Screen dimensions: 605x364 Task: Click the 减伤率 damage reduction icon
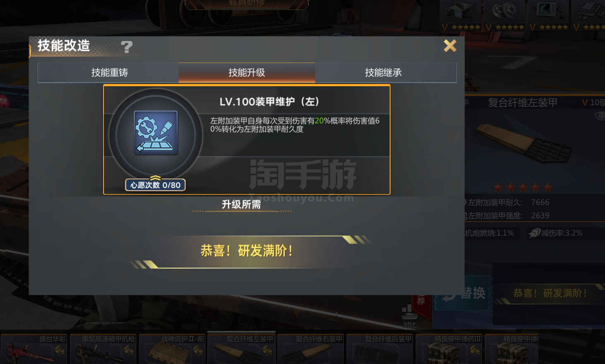pos(534,233)
